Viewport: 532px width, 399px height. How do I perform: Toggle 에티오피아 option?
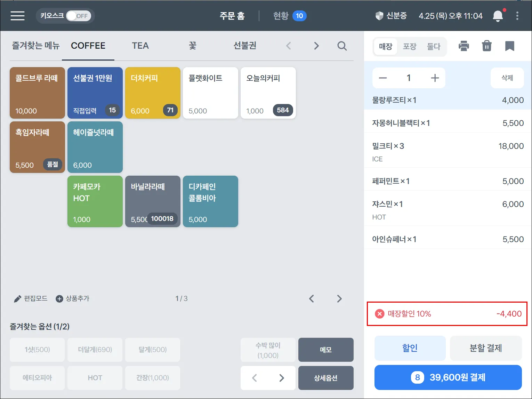(38, 378)
